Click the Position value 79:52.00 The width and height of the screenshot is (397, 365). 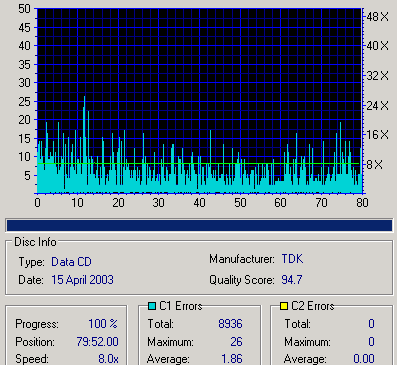(97, 342)
